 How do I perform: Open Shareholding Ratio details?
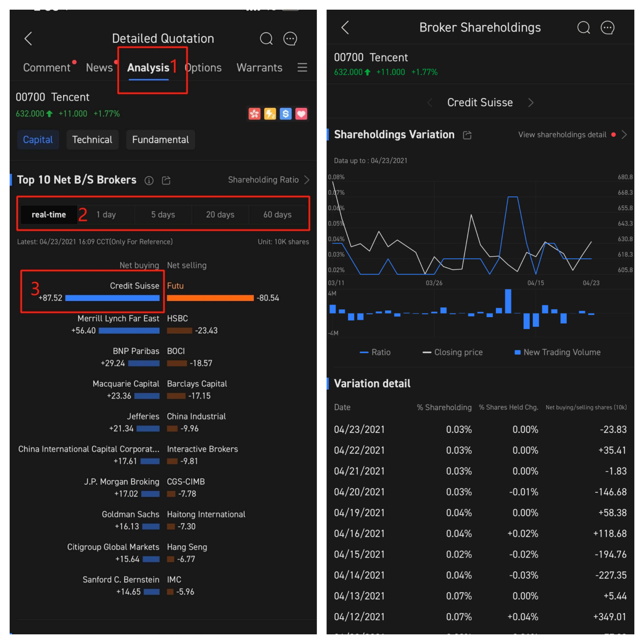point(268,180)
